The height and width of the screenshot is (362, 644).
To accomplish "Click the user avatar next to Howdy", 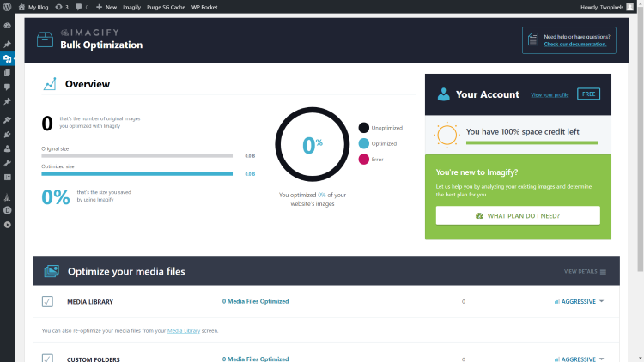I will click(x=629, y=7).
